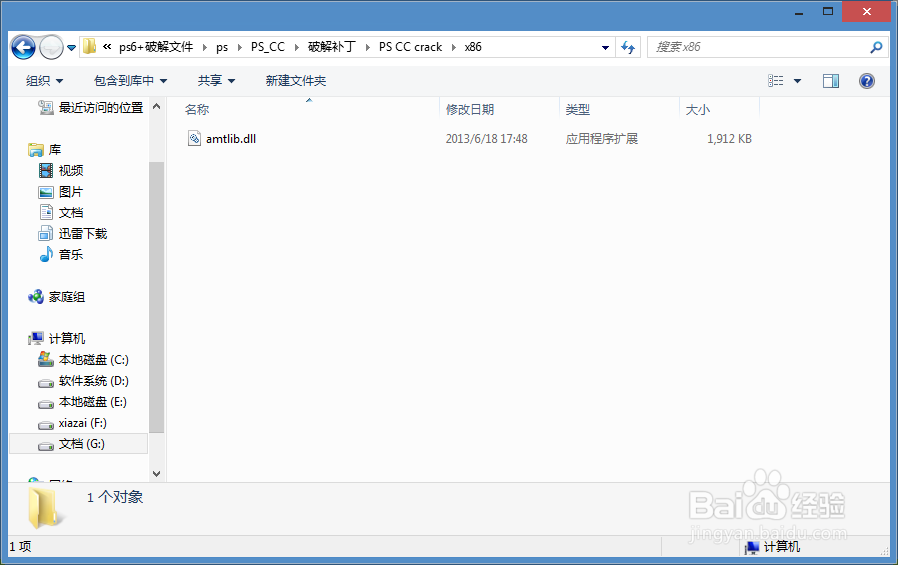Click the x86 breadcrumb segment
The width and height of the screenshot is (898, 565).
[x=473, y=47]
